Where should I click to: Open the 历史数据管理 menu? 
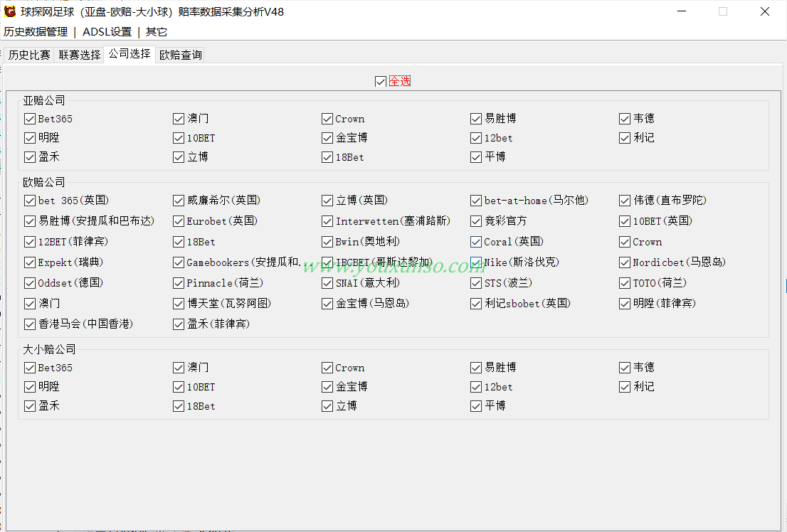[35, 32]
